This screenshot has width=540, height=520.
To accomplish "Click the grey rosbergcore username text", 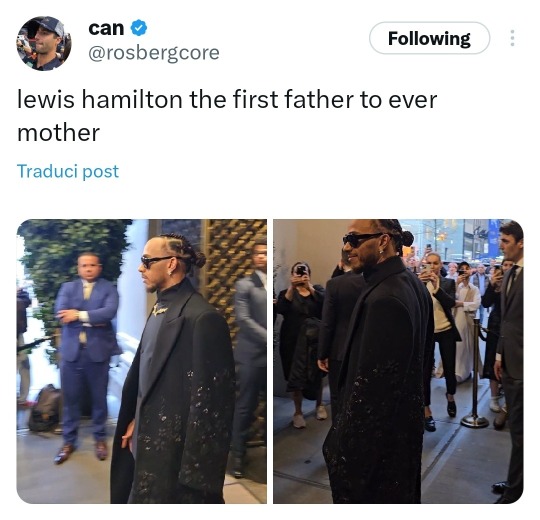I will coord(154,53).
